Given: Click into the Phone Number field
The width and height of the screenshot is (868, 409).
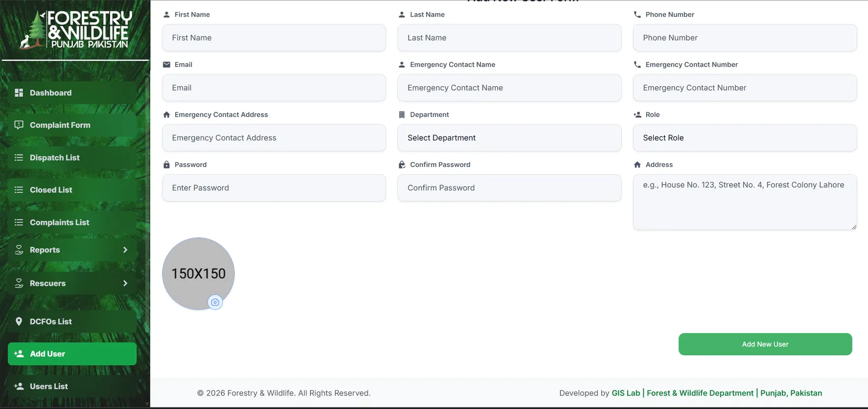Looking at the screenshot, I should 745,38.
